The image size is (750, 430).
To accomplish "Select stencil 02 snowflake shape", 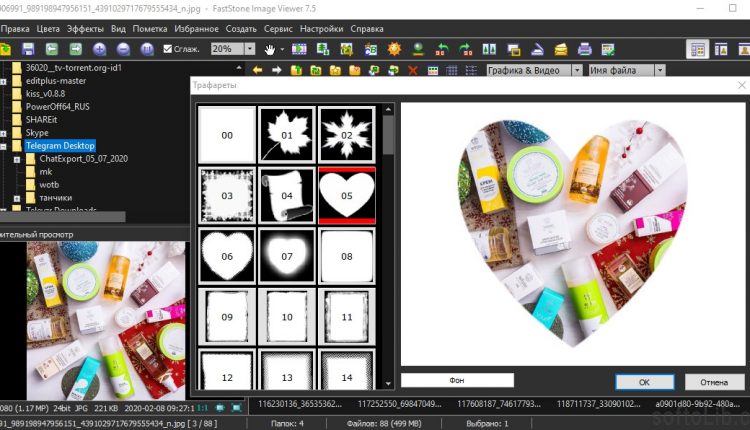I will click(347, 135).
